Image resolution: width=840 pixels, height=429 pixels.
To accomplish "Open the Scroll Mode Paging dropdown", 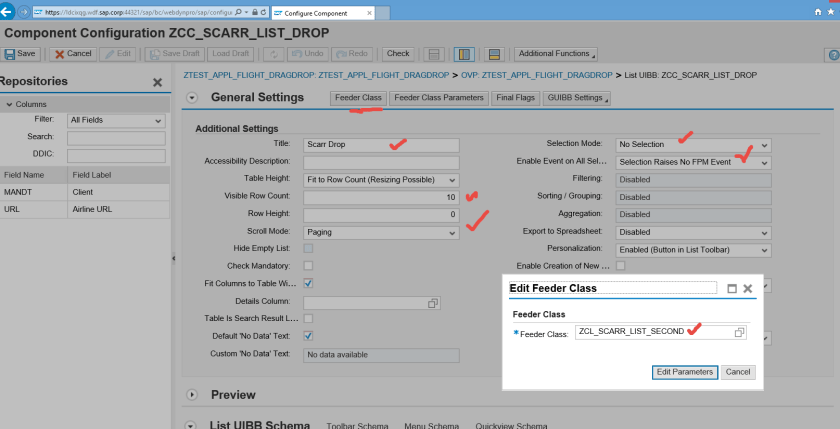I will [x=381, y=232].
